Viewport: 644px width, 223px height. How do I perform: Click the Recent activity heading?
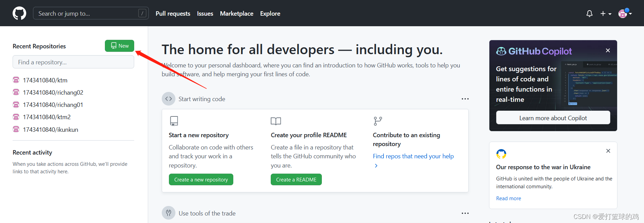tap(32, 153)
